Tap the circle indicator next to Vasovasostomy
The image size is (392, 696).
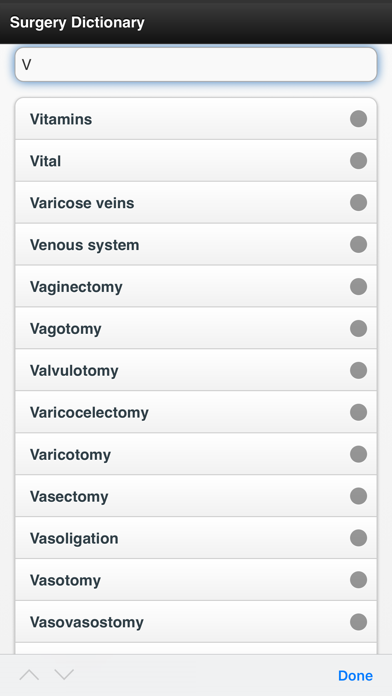[x=358, y=622]
